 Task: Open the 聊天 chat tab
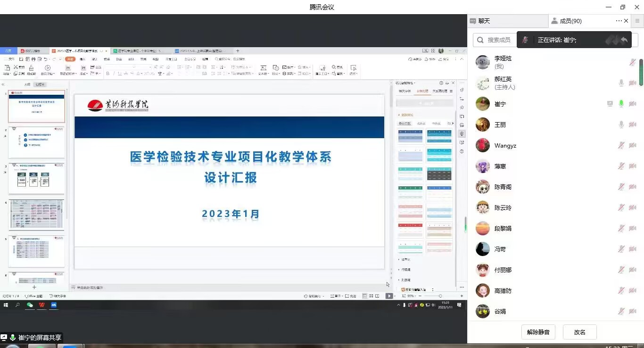point(485,21)
